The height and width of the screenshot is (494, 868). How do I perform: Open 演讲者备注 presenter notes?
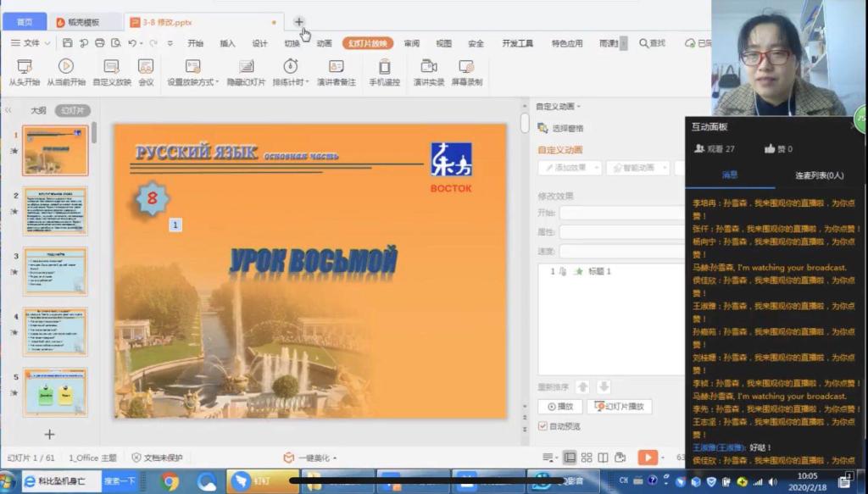[336, 67]
